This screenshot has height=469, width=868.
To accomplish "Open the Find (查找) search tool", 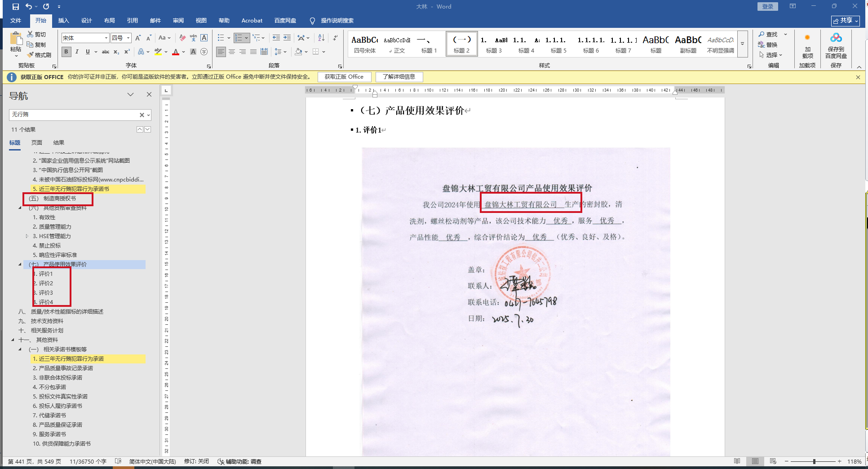I will (x=768, y=34).
